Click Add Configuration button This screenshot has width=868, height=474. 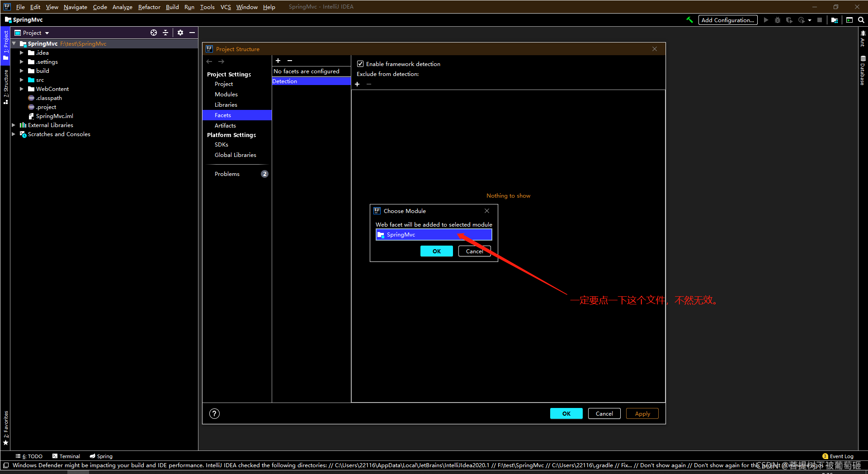tap(728, 20)
